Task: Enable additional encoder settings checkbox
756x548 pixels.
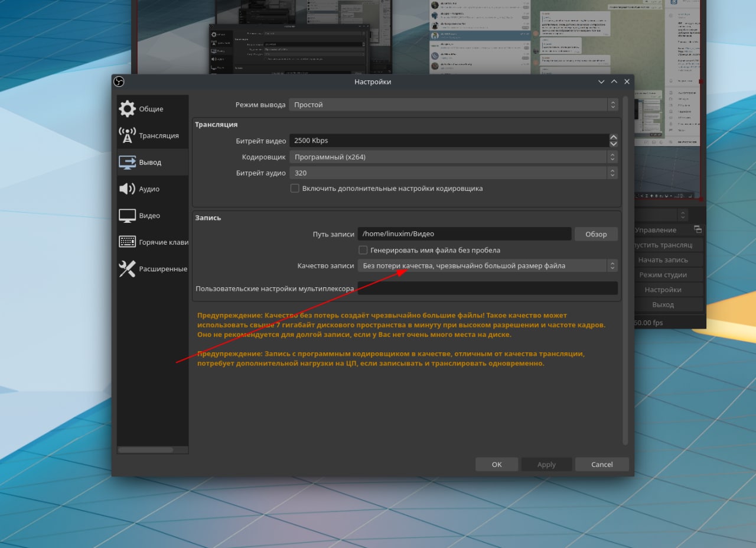Action: tap(295, 189)
